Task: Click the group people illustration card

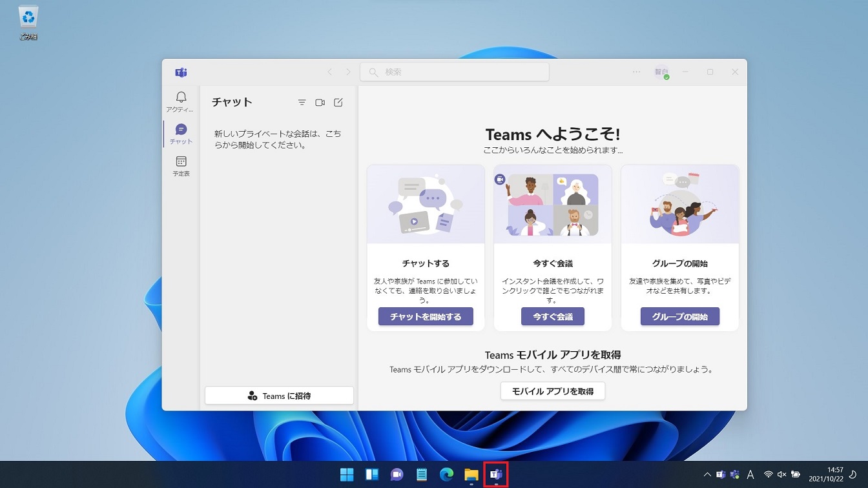Action: [680, 204]
